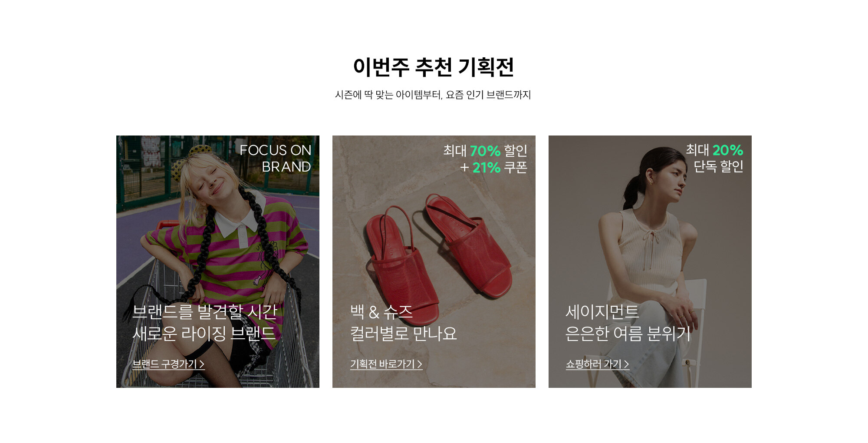Open the 기획전 바로가기 link
This screenshot has width=868, height=443.
[386, 364]
